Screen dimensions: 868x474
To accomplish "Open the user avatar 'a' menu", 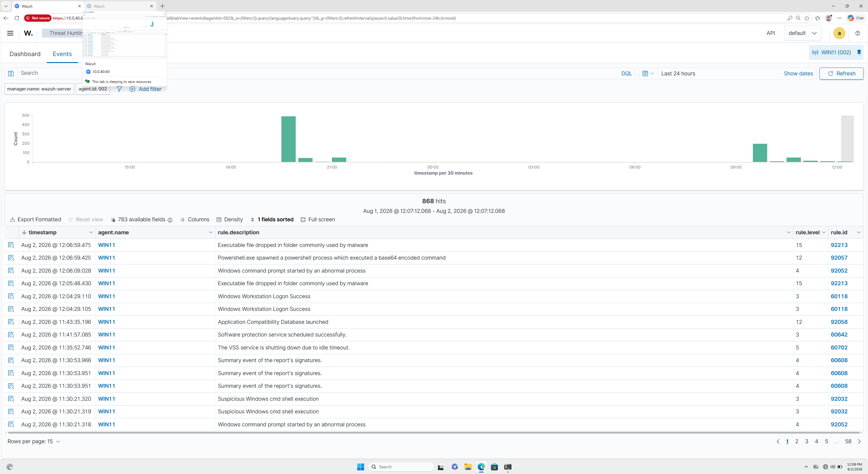I will click(x=839, y=33).
